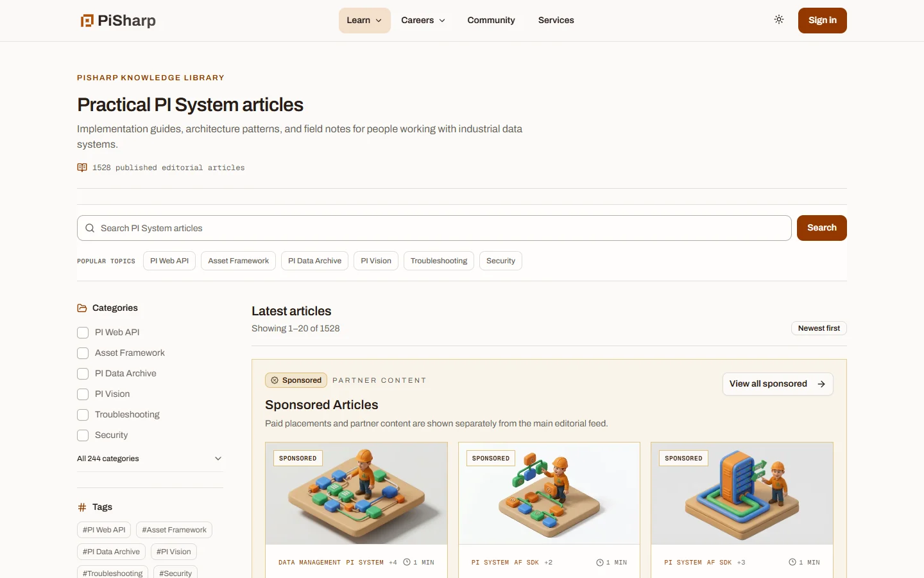Check the Security category checkbox
The image size is (924, 578).
(x=83, y=435)
